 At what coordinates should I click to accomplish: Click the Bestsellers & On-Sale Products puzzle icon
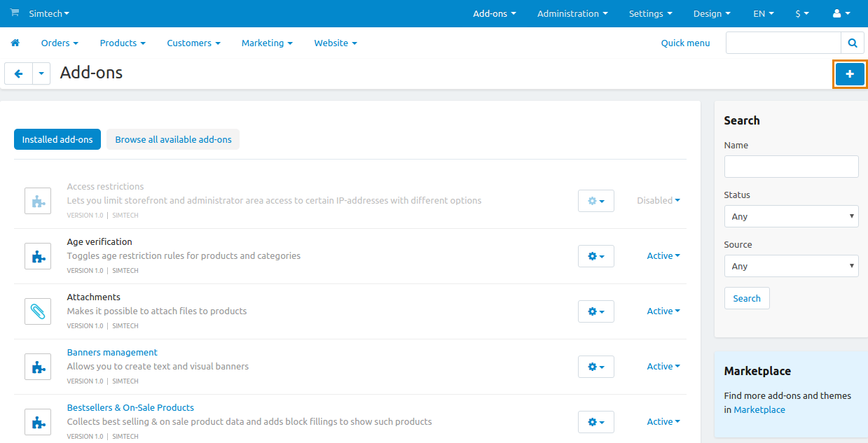pos(38,421)
